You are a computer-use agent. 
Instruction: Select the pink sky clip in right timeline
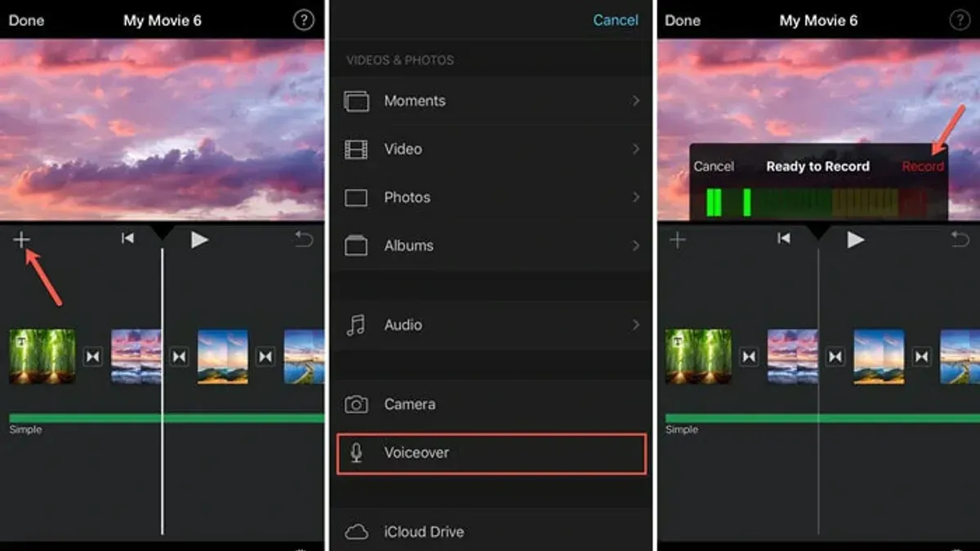click(x=792, y=357)
